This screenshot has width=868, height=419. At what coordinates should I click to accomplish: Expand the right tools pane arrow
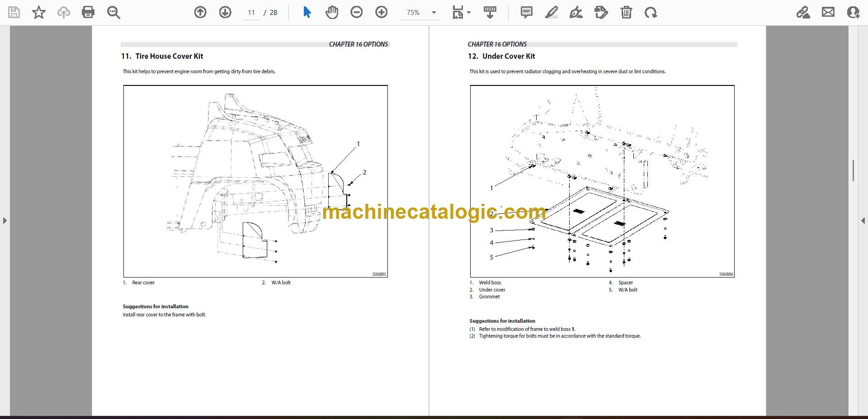(863, 221)
